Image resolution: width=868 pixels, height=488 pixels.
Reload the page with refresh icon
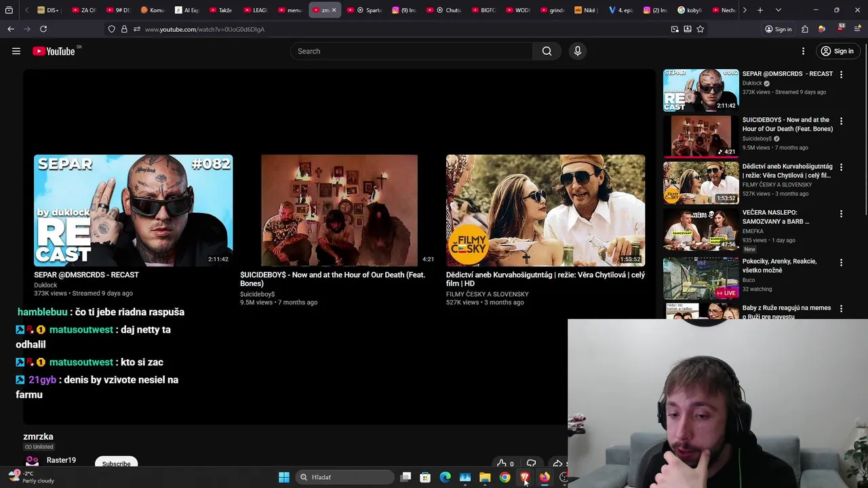coord(43,29)
